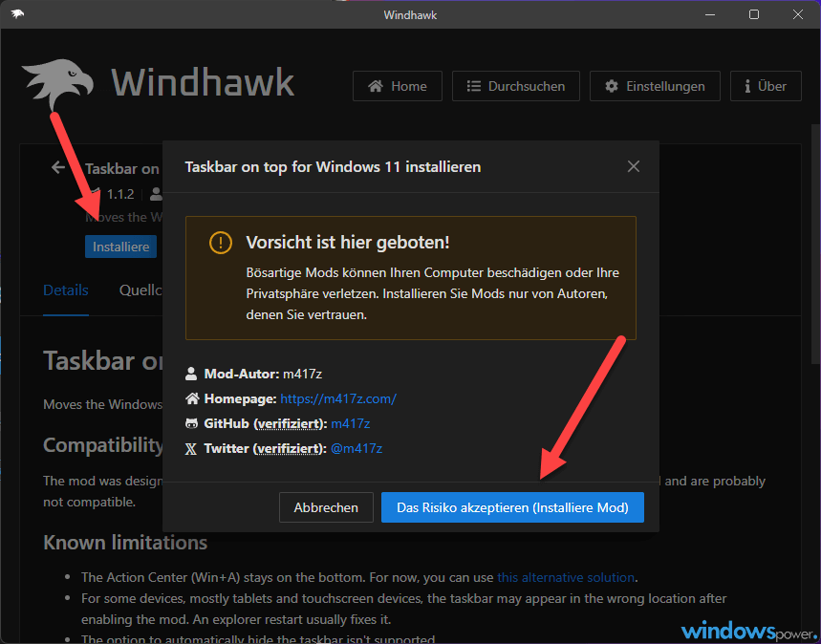Click the house icon in Home button
The image size is (821, 644).
(376, 86)
